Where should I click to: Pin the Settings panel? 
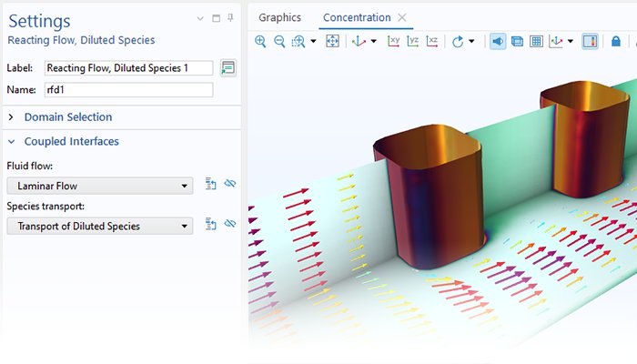coord(230,18)
